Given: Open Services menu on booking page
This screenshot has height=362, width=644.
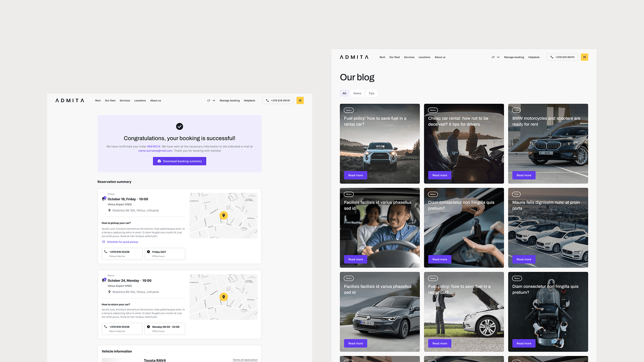Looking at the screenshot, I should [x=125, y=101].
